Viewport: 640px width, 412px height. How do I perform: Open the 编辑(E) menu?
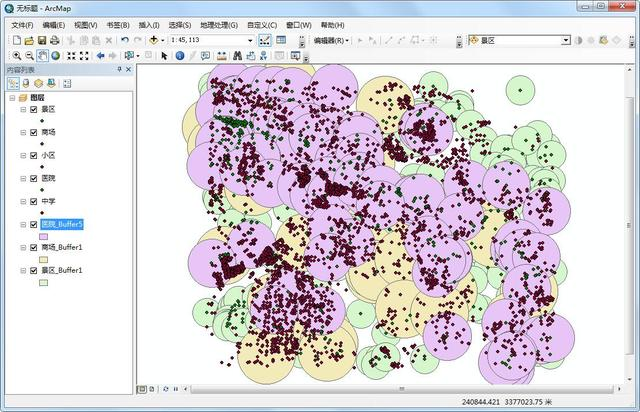click(53, 25)
